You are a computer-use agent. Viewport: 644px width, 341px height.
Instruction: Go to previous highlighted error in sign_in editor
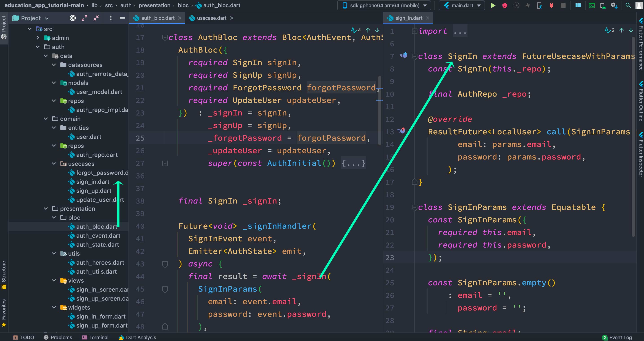(x=622, y=30)
